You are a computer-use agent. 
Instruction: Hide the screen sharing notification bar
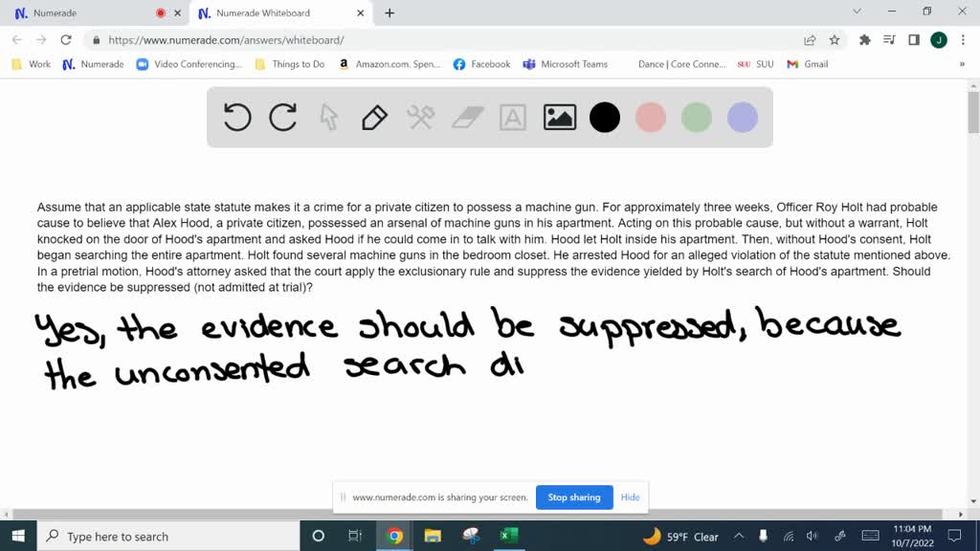point(630,497)
